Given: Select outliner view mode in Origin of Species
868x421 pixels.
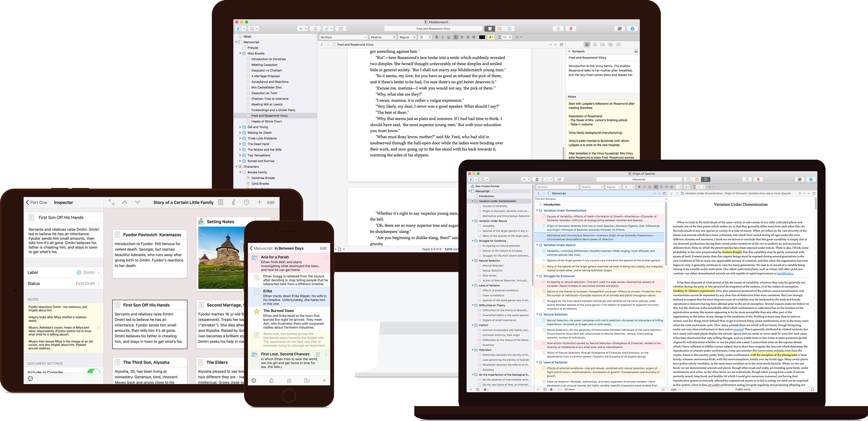Looking at the screenshot, I should 705,179.
